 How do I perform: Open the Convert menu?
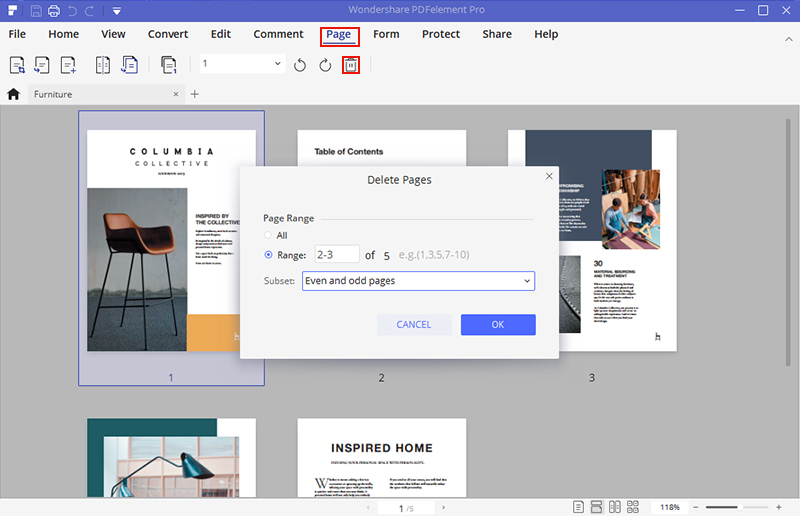pyautogui.click(x=167, y=34)
